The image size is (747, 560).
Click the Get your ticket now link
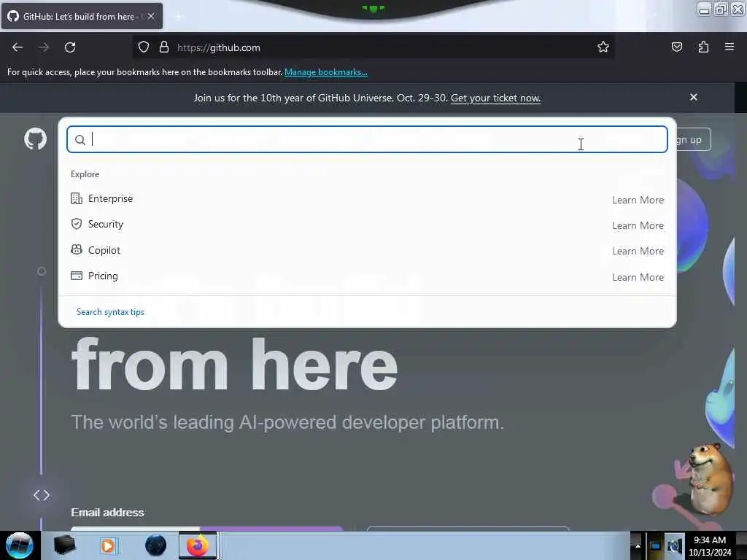pos(495,98)
